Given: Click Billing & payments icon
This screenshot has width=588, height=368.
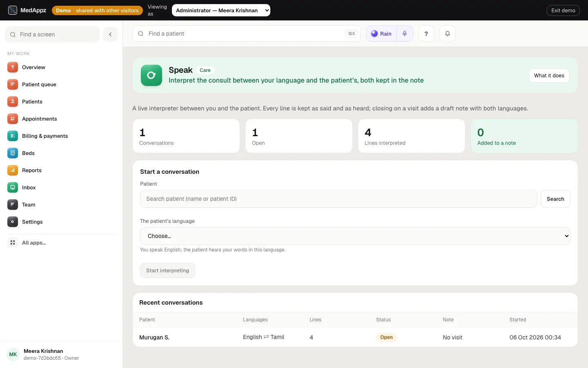Looking at the screenshot, I should pos(13,136).
